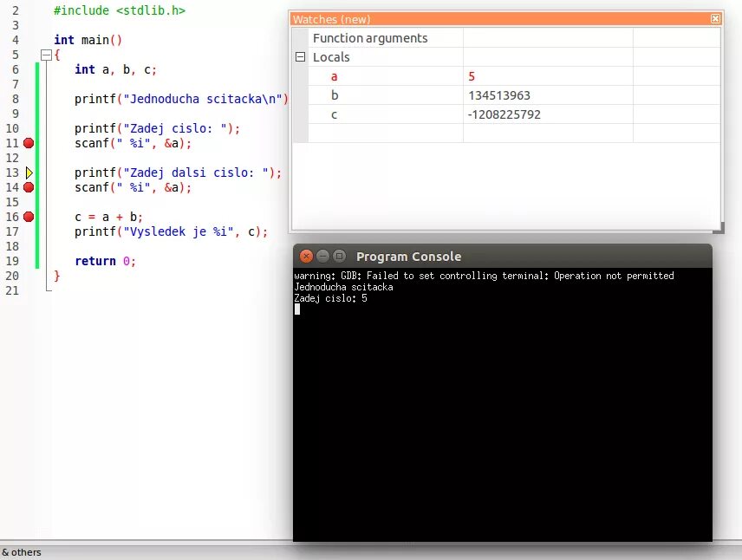This screenshot has width=742, height=560.
Task: Click the red breakpoint marker beside scanf
Action: (27, 143)
